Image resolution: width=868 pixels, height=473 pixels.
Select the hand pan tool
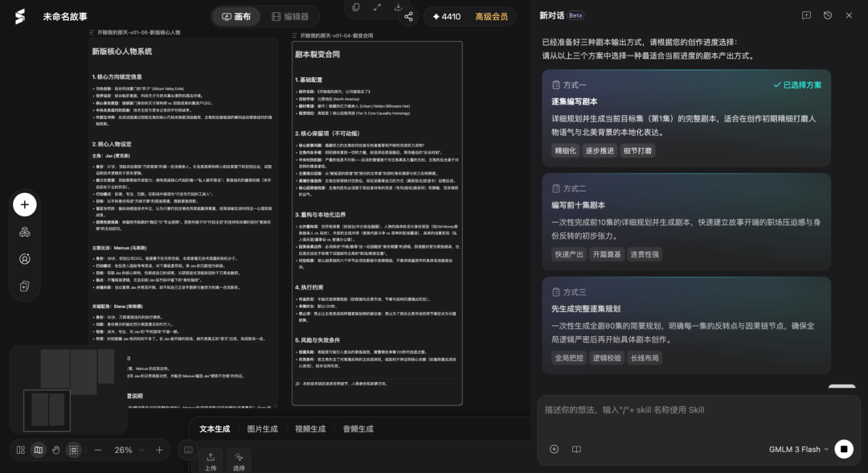click(56, 450)
